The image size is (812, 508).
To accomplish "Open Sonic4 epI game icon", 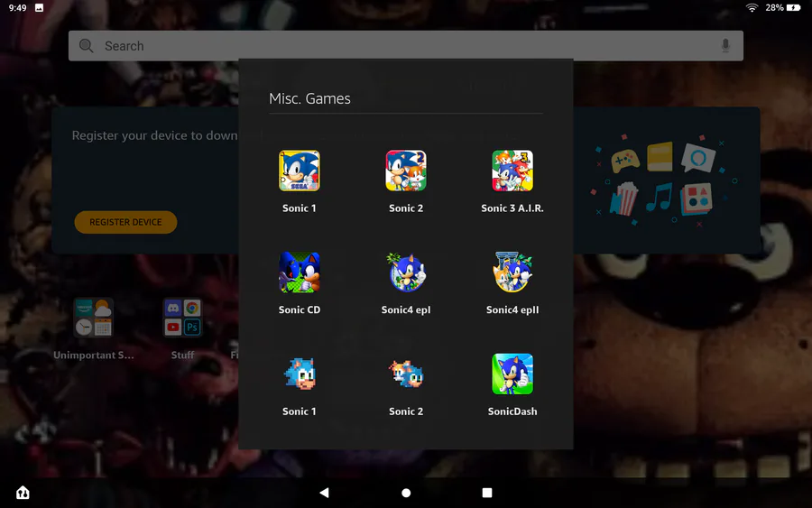I will tap(406, 272).
